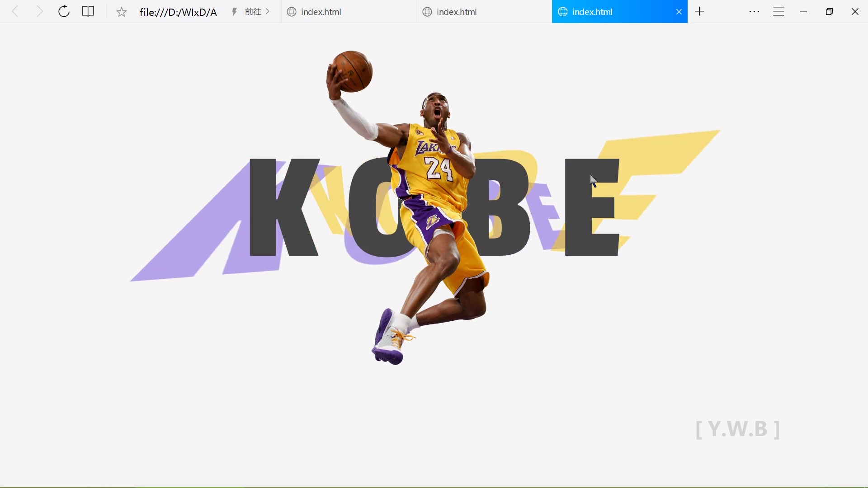
Task: Edit the file:///D:/WlxD/A address bar
Action: click(x=178, y=12)
